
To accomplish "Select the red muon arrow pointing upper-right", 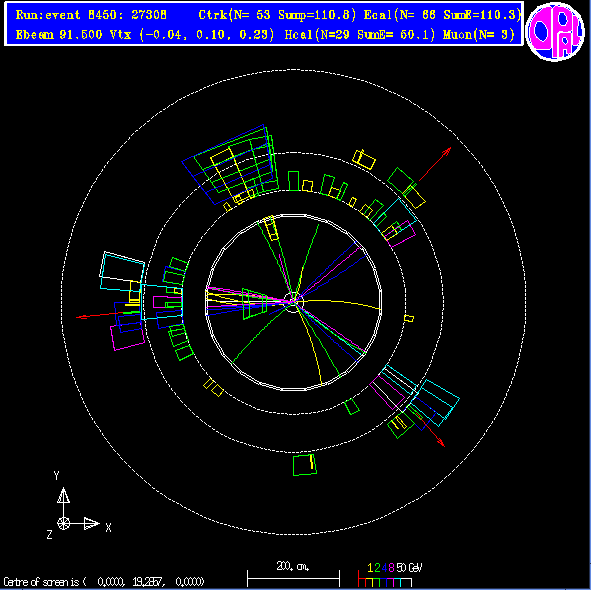I will [x=435, y=164].
